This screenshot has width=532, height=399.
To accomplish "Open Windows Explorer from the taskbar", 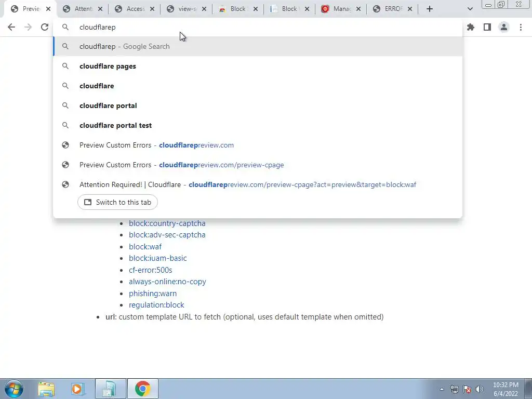I will pos(46,389).
